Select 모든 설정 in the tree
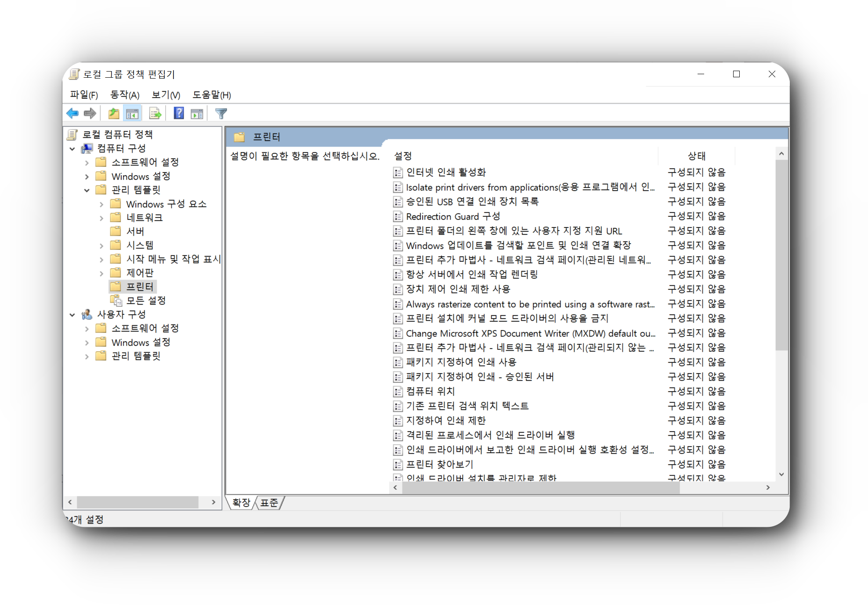868x605 pixels. point(145,300)
